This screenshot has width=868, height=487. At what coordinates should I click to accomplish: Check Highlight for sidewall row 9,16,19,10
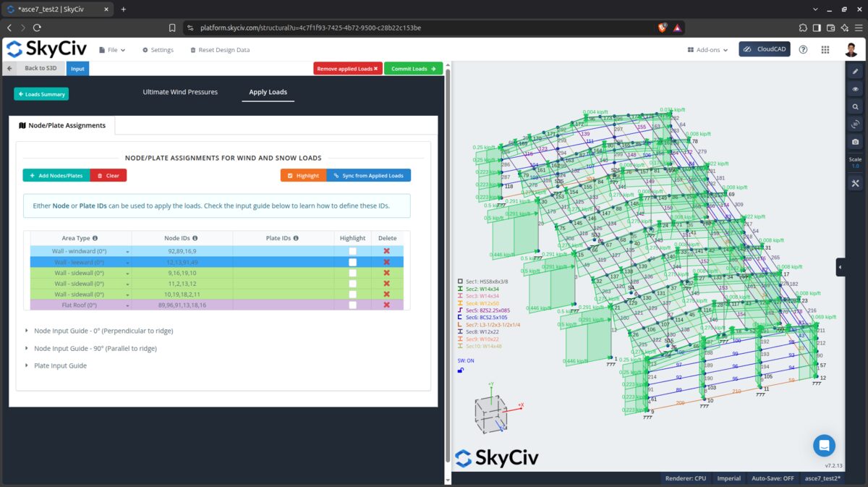point(352,273)
